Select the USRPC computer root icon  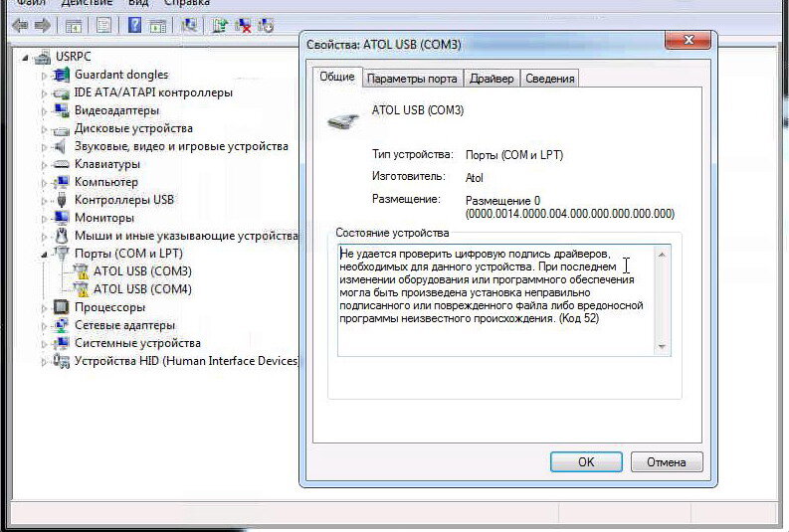[x=42, y=57]
